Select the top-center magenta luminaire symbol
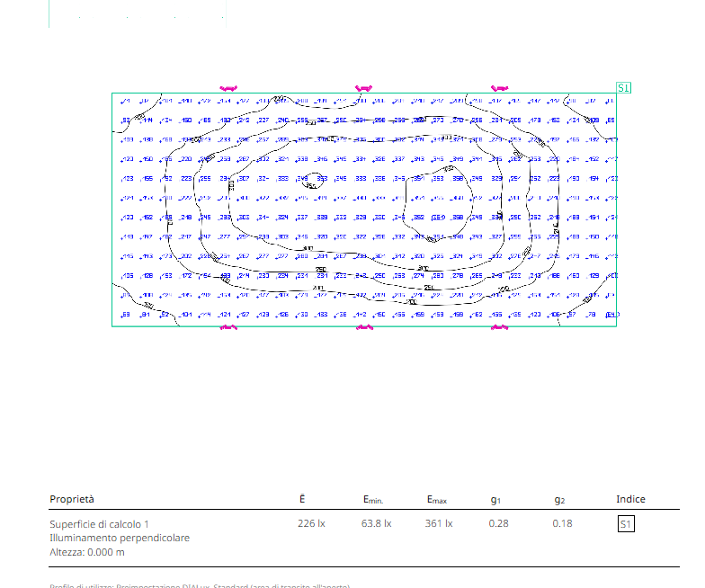This screenshot has width=705, height=588. pyautogui.click(x=363, y=88)
